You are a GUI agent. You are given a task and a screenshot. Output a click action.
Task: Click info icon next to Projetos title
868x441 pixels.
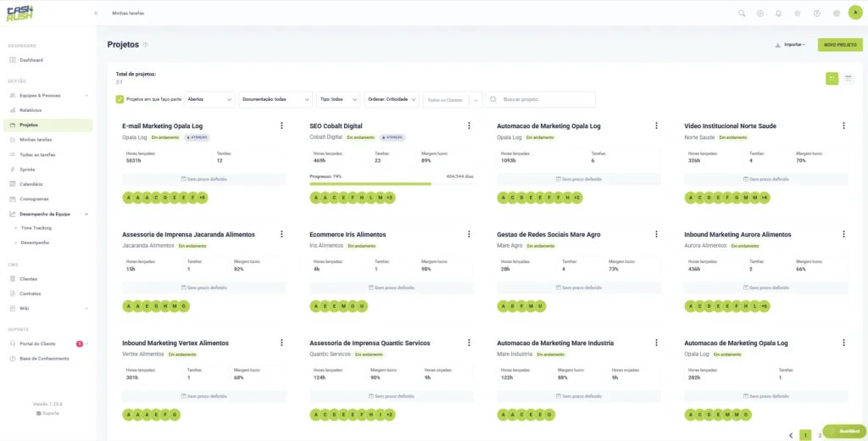point(146,45)
